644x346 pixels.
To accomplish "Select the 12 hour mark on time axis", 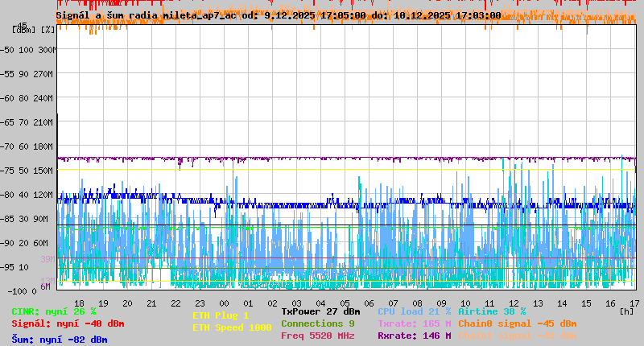I will tap(514, 303).
